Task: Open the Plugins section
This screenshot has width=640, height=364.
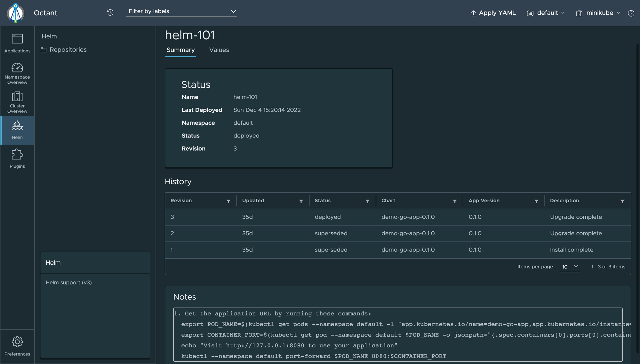Action: [17, 159]
